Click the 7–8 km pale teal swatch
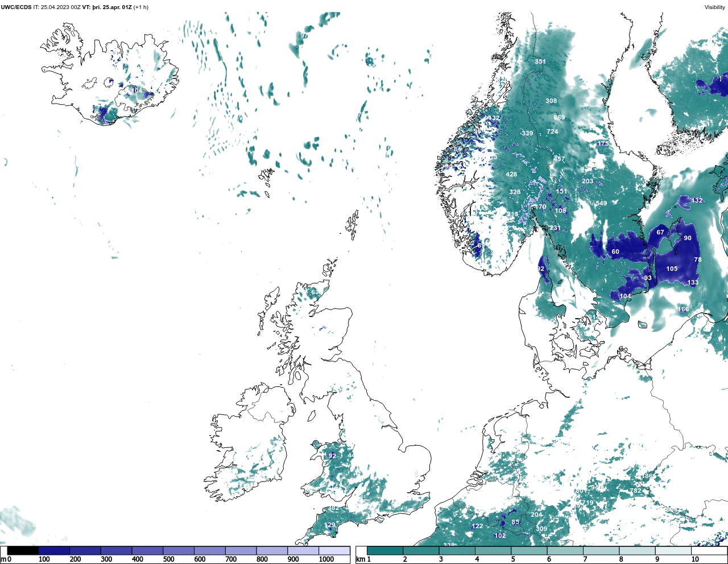This screenshot has height=564, width=728. 601,550
